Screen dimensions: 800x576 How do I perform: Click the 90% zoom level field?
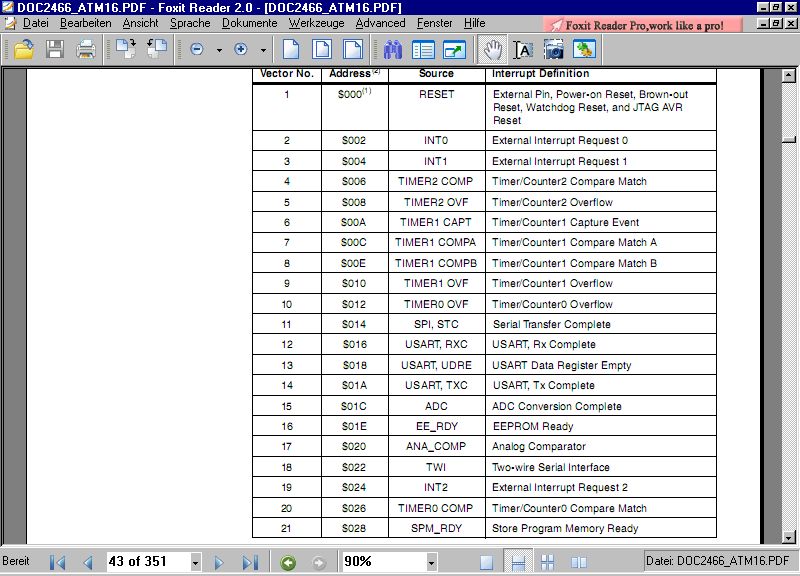[x=384, y=562]
